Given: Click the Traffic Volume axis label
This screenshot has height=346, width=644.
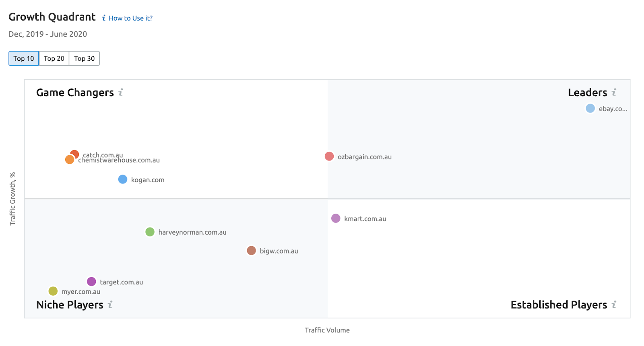Looking at the screenshot, I should tap(327, 330).
